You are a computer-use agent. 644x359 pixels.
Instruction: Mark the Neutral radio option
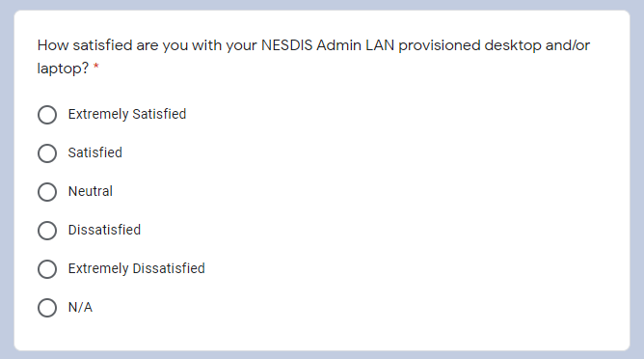47,192
